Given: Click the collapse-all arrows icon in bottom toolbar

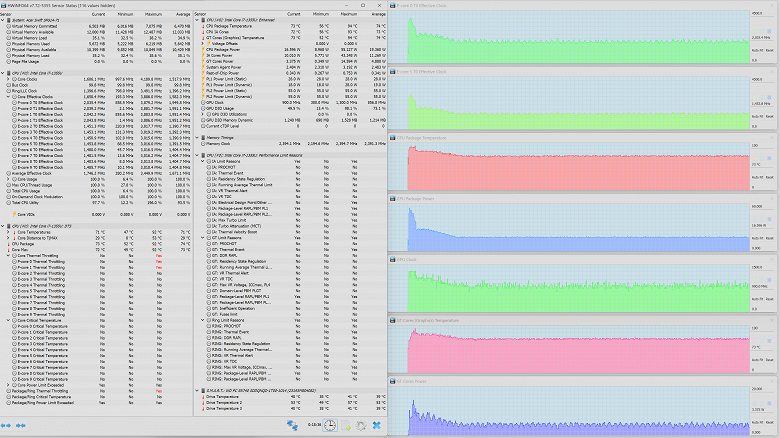Looking at the screenshot, I should click(21, 426).
